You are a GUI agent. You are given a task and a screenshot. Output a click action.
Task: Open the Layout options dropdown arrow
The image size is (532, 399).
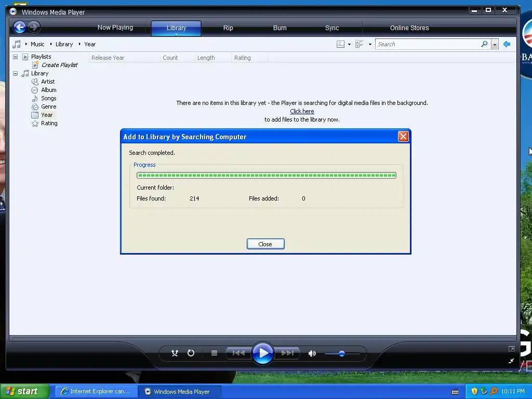pos(349,45)
